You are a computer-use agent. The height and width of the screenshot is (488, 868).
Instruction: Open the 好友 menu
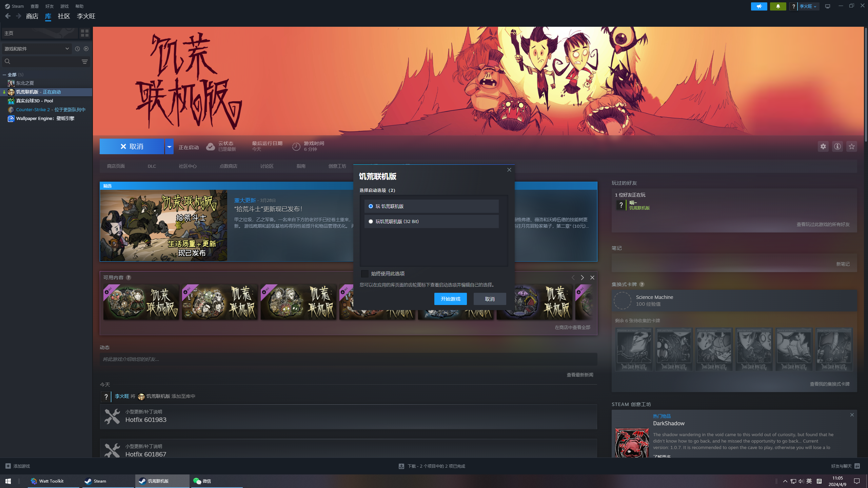click(50, 6)
